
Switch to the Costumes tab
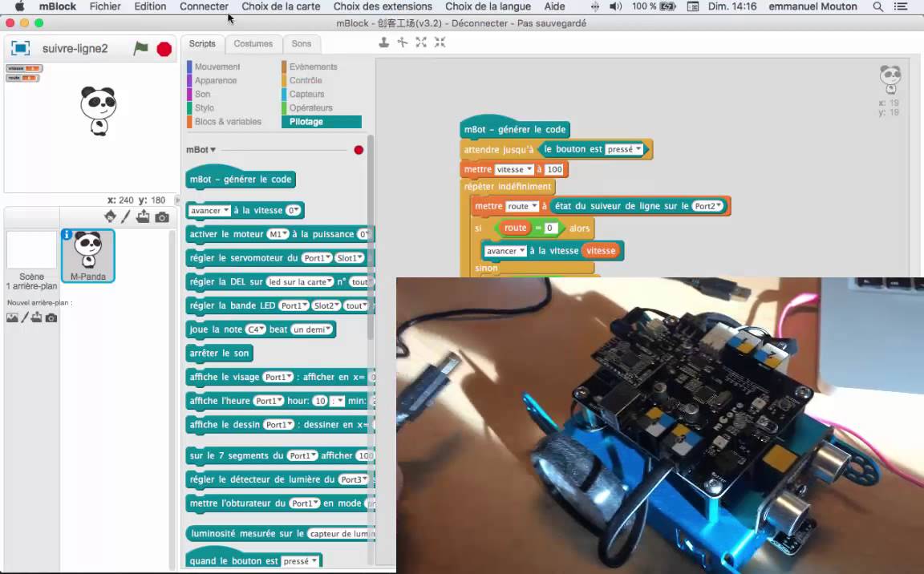[x=253, y=43]
